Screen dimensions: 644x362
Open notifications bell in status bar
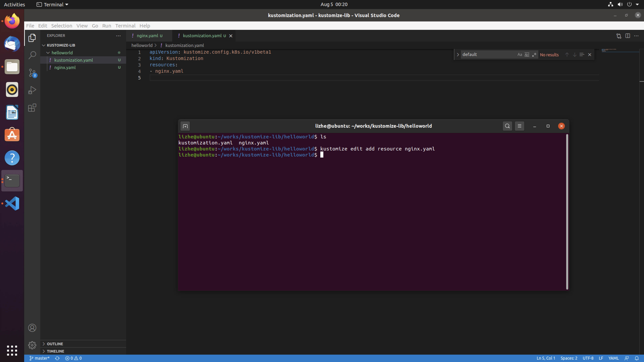coord(637,358)
